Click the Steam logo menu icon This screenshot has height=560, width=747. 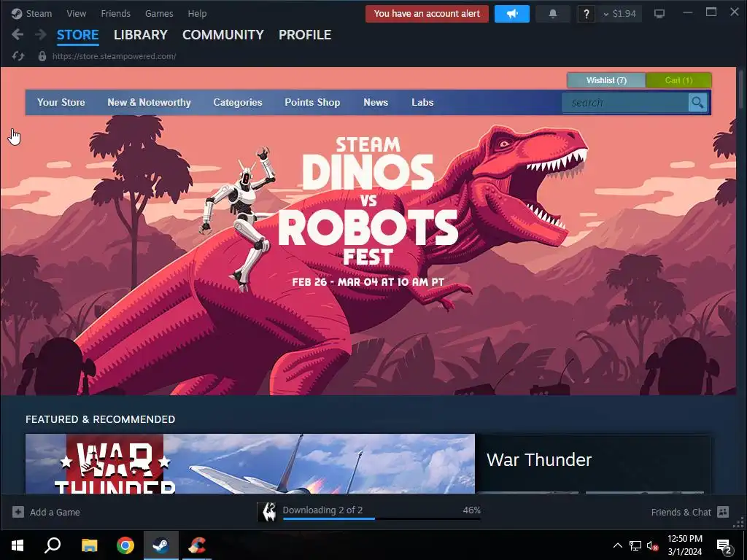click(x=17, y=13)
